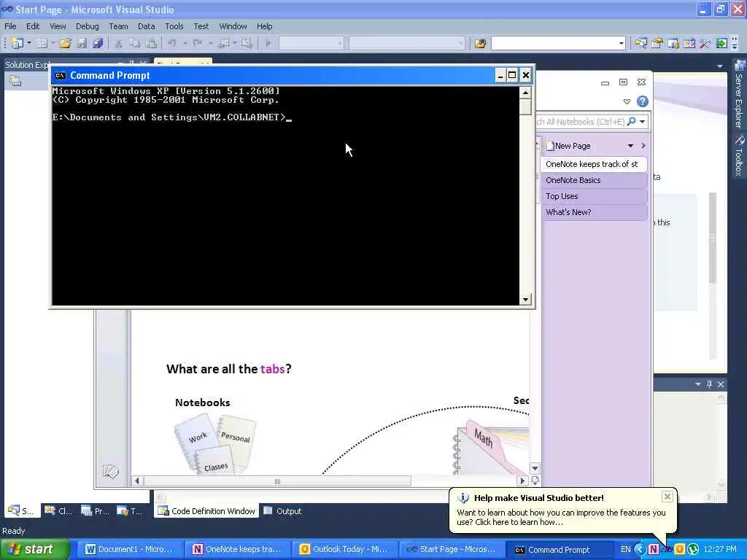The width and height of the screenshot is (747, 560).
Task: Click the Add New Item toolbar icon
Action: [42, 43]
